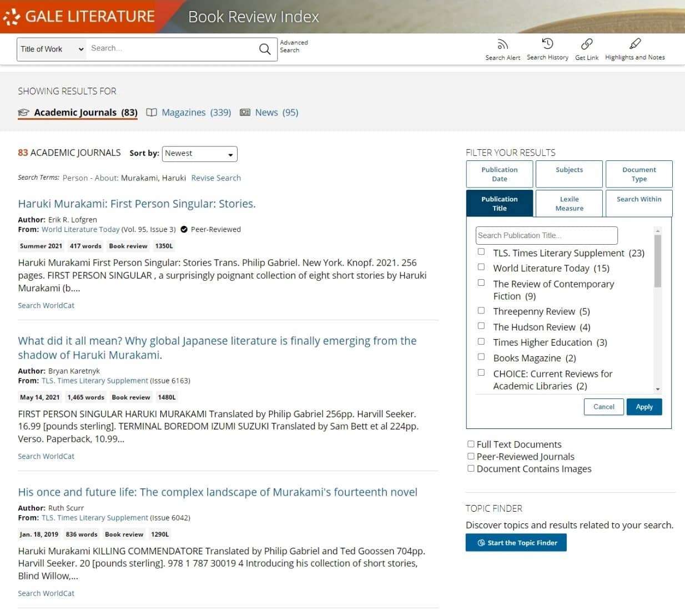The image size is (685, 616).
Task: Click TLS link under Ruth Scurr article
Action: coord(95,518)
